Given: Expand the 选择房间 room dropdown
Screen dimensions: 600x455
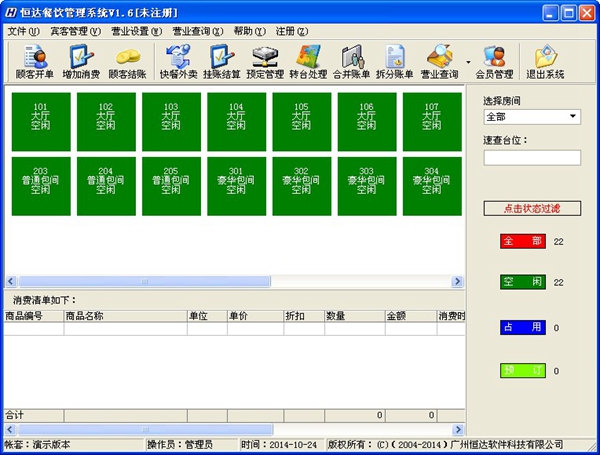Looking at the screenshot, I should (x=573, y=117).
